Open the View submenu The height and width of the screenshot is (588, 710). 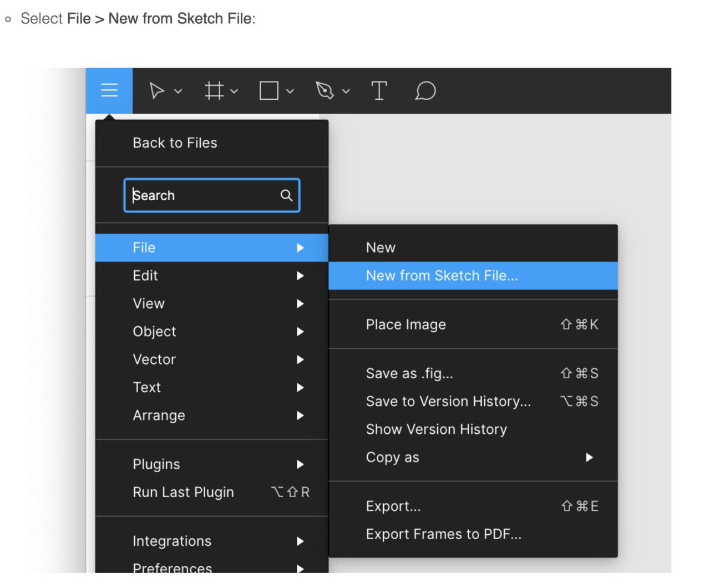click(212, 303)
